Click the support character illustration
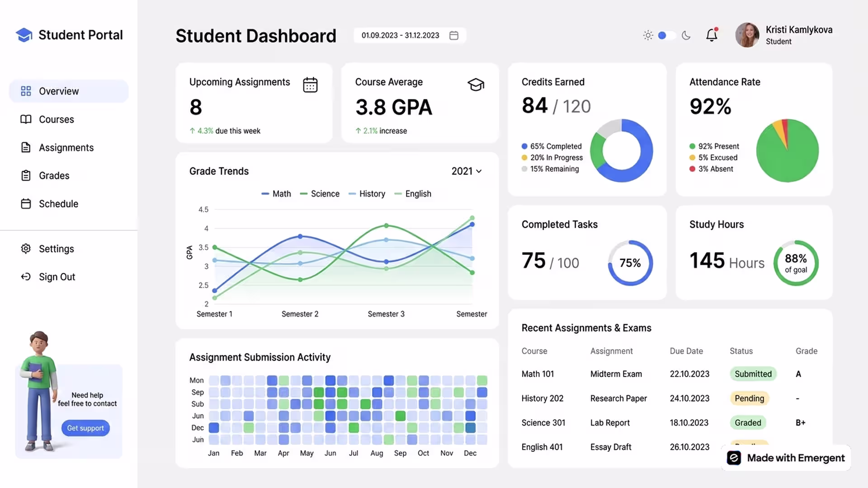Image resolution: width=868 pixels, height=488 pixels. coord(39,391)
